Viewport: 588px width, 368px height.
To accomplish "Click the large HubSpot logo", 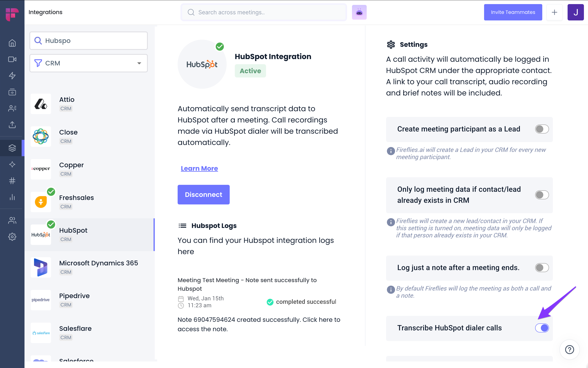I will click(202, 64).
